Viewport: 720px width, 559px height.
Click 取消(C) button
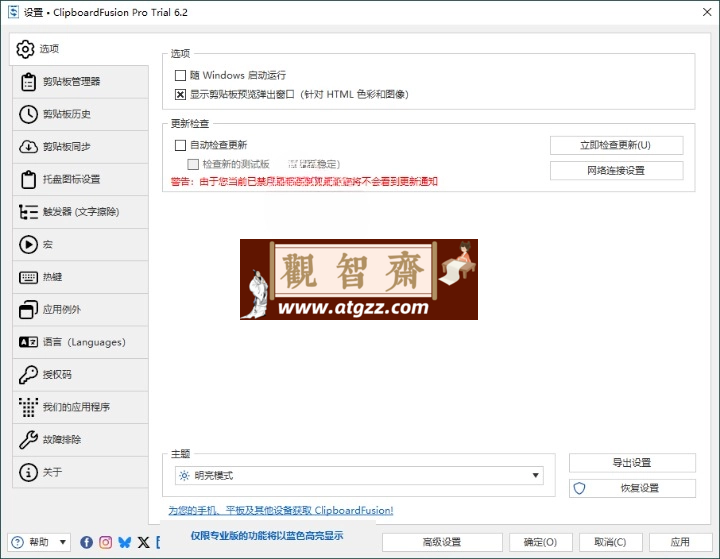610,542
